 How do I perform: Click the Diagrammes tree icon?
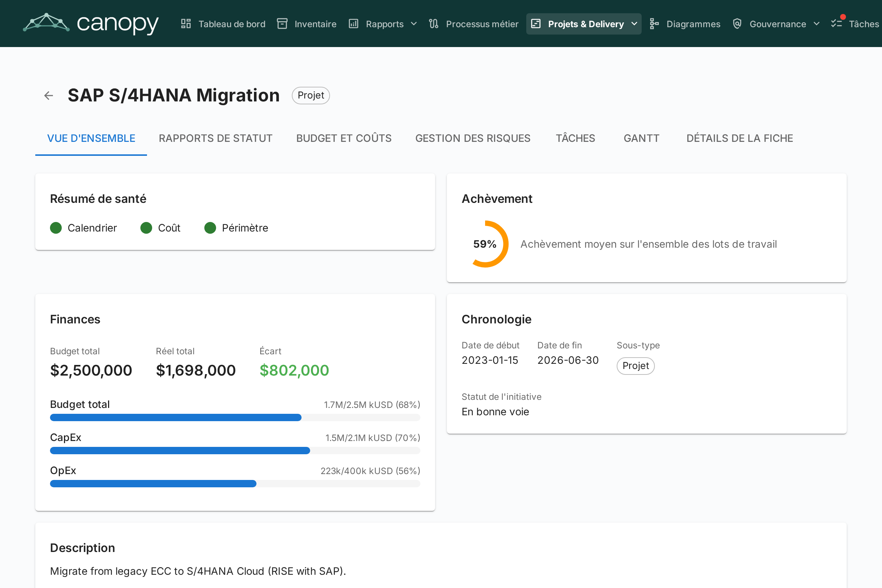pyautogui.click(x=654, y=24)
